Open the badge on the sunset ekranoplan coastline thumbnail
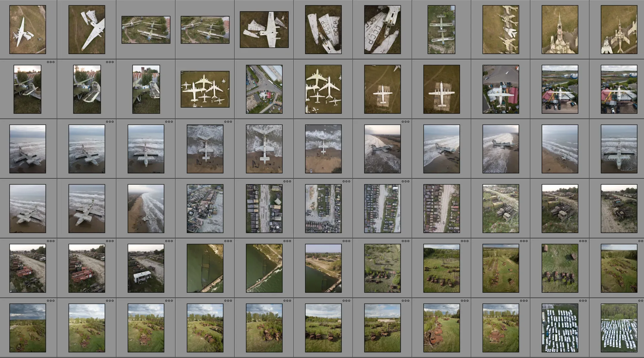The image size is (644, 358). [x=405, y=122]
